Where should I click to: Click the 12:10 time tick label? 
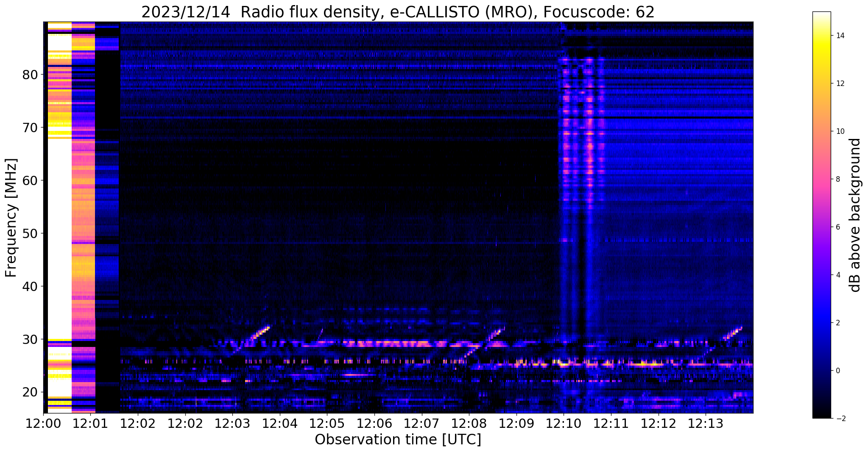pos(564,424)
